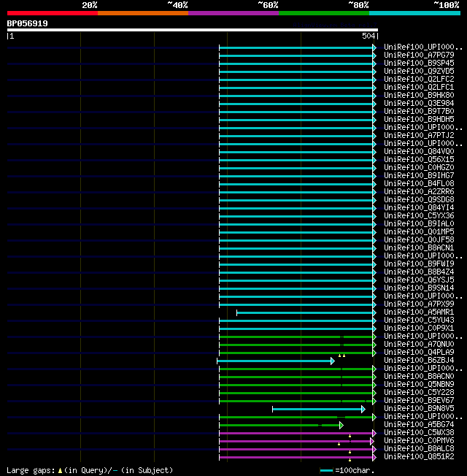This screenshot has height=476, width=467.
Task: Select the UniRef100_A5BG74 entry
Action: click(419, 425)
